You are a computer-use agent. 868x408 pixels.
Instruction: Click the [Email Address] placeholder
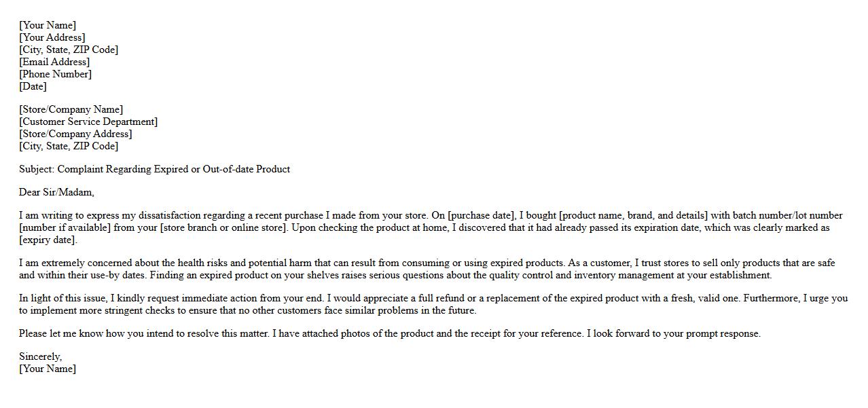click(x=54, y=62)
